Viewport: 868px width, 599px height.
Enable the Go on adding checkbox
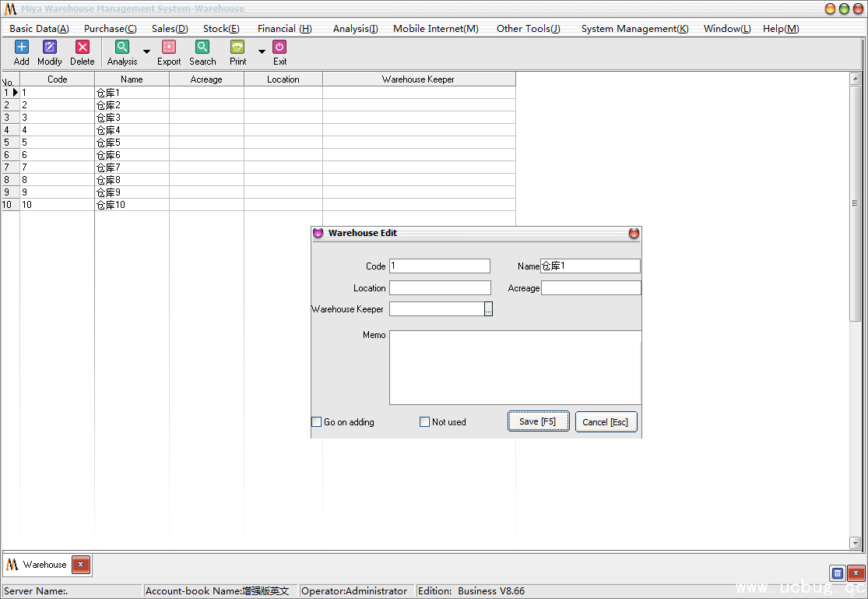[x=317, y=422]
